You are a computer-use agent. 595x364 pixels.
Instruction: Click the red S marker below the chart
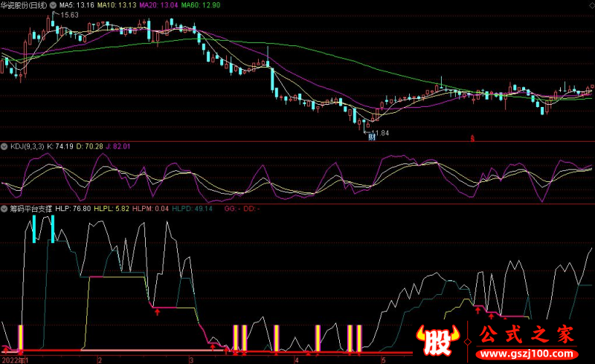472,138
